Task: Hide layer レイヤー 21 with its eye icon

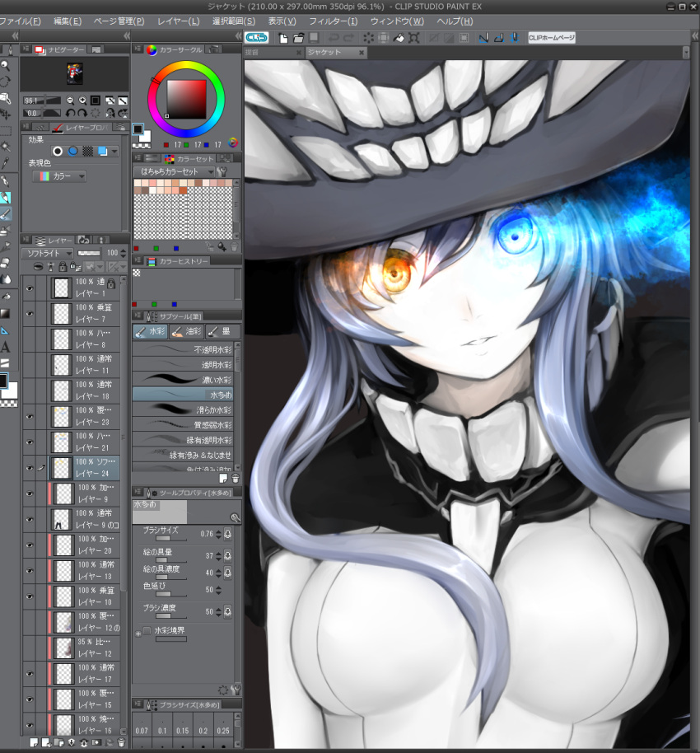Action: coord(30,442)
